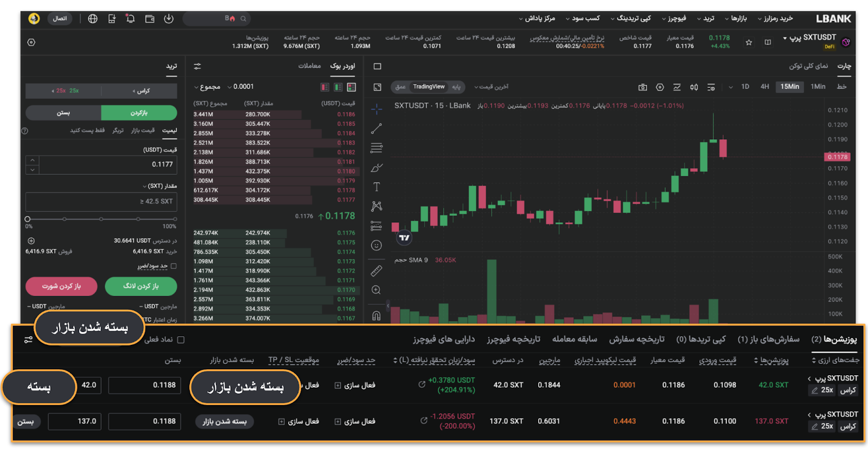Click the بستن button in the 137.0 SXT row

coord(25,421)
